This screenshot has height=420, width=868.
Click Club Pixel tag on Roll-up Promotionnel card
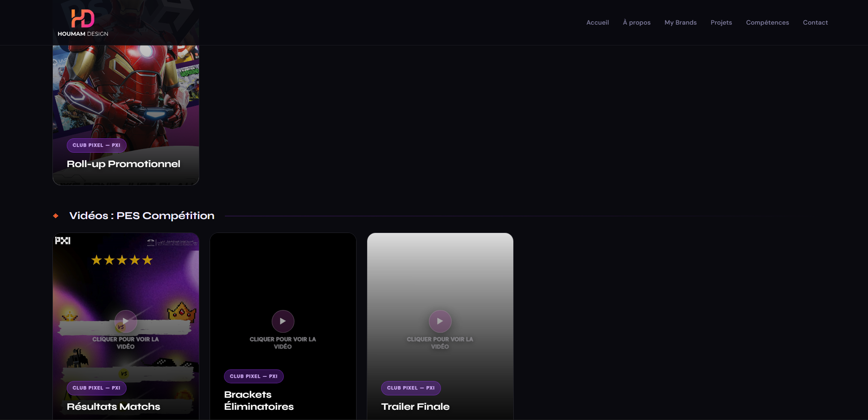(96, 145)
